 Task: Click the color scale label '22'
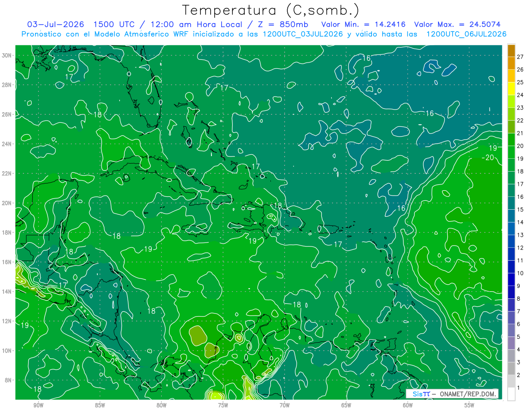[520, 120]
